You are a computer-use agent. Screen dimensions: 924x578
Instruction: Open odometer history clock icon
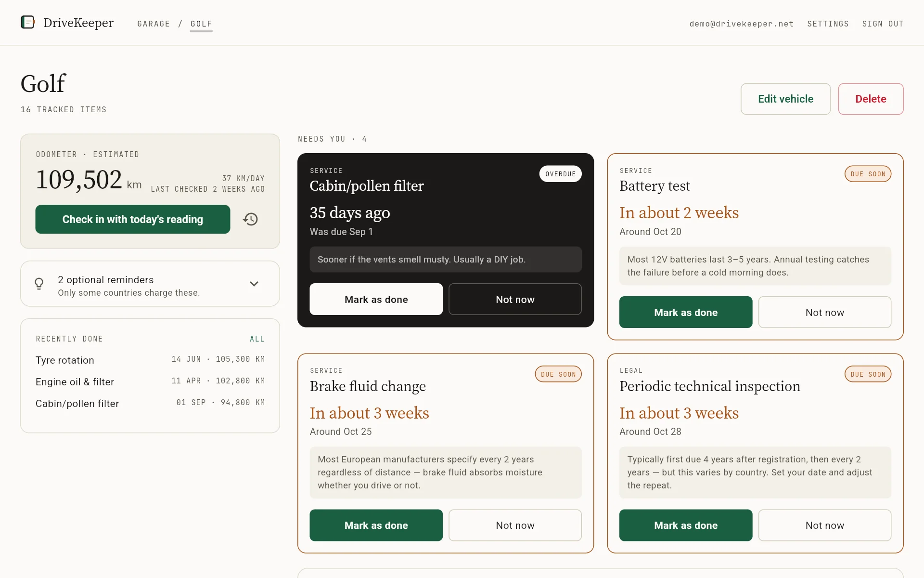tap(250, 219)
